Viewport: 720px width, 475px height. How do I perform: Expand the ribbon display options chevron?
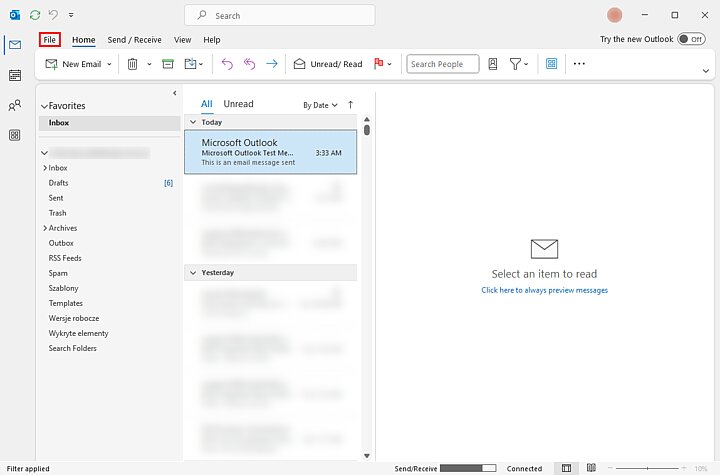coord(706,71)
